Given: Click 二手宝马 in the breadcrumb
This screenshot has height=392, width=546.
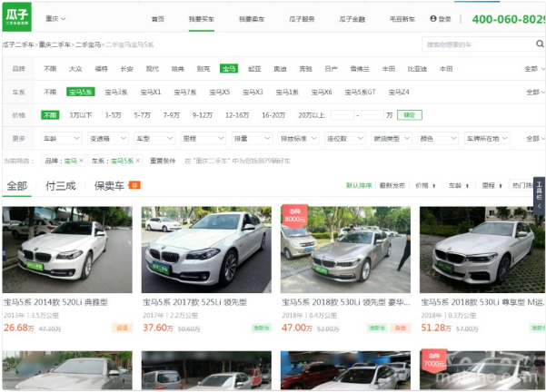Looking at the screenshot, I should pos(88,44).
